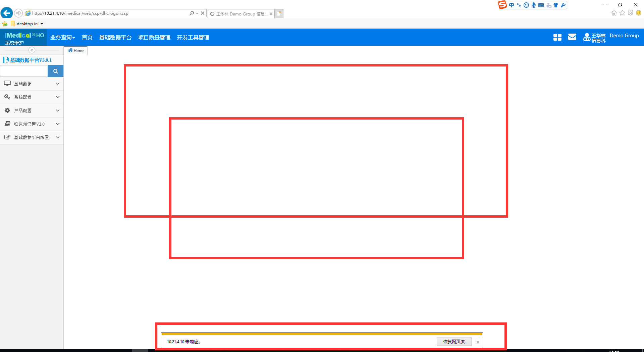
Task: Stop loading with the address bar X
Action: 203,13
